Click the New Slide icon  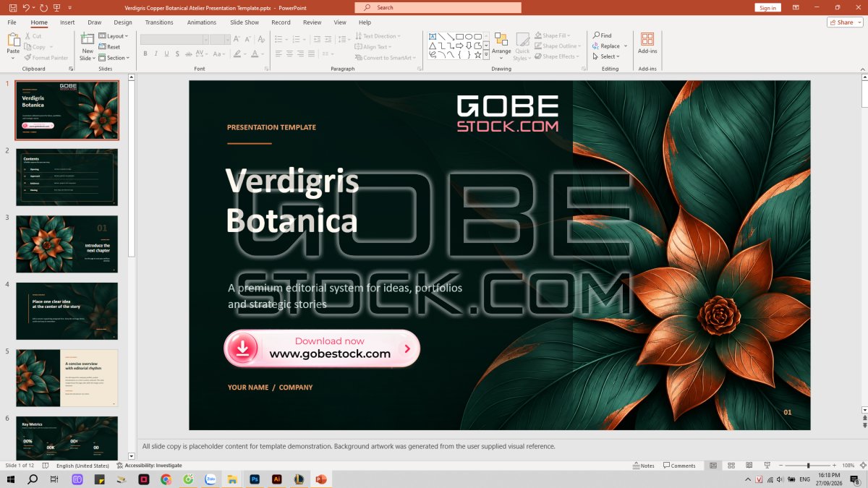click(x=88, y=39)
